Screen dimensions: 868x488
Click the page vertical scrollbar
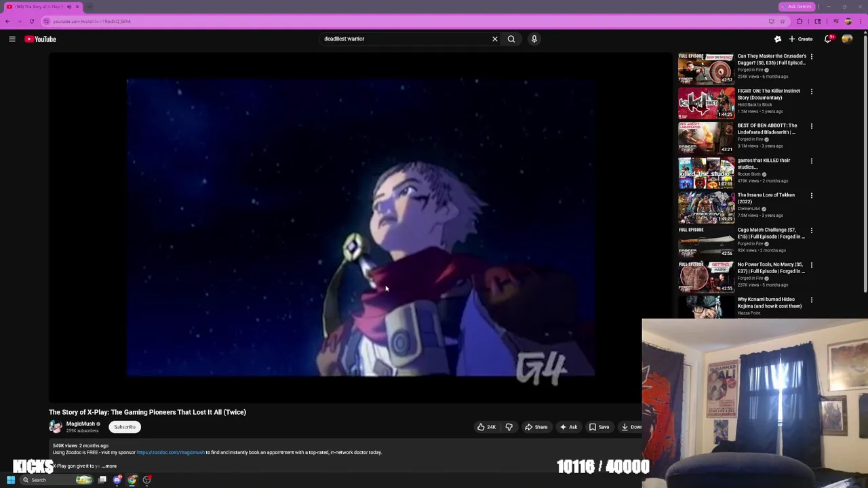(x=865, y=163)
